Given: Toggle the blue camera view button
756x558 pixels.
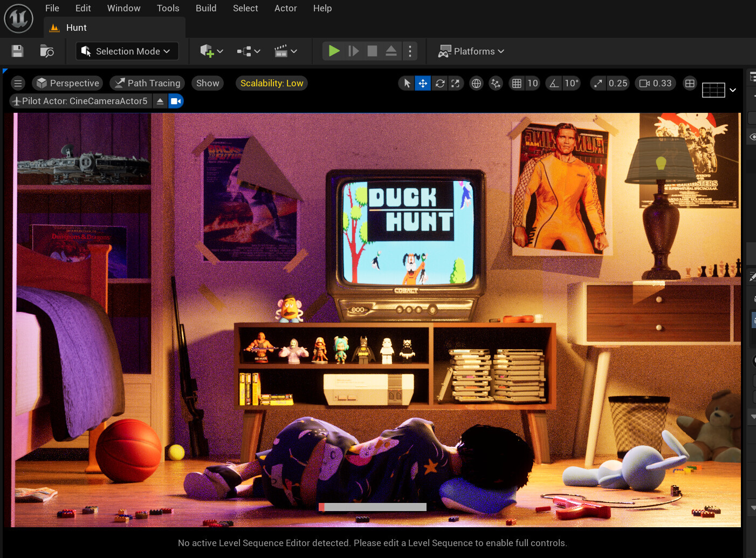Looking at the screenshot, I should (176, 101).
